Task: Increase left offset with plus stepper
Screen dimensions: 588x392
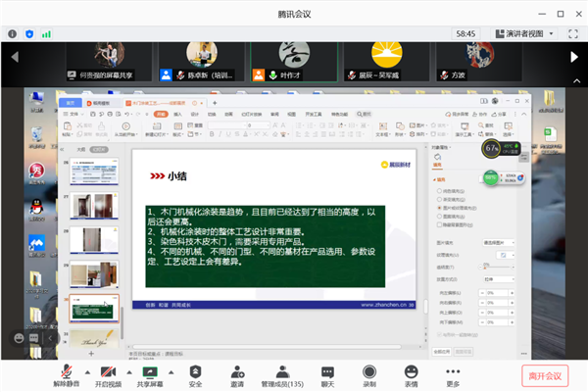Action: (512, 293)
